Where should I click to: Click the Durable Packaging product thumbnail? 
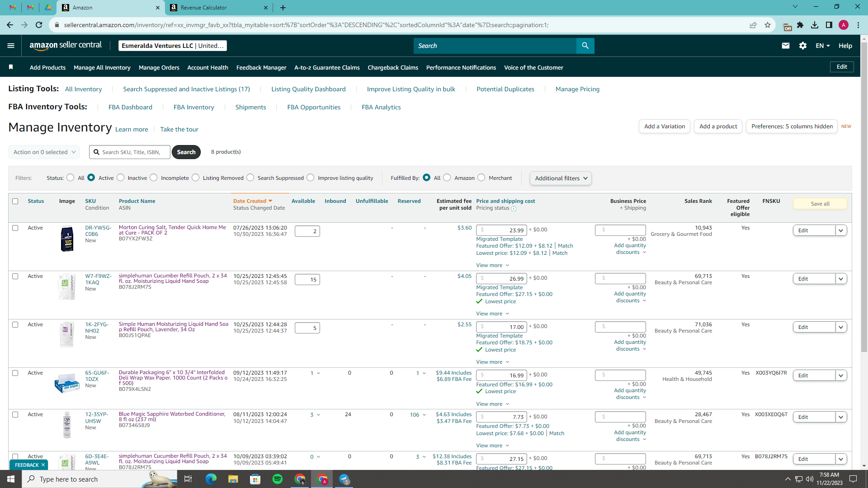point(67,383)
